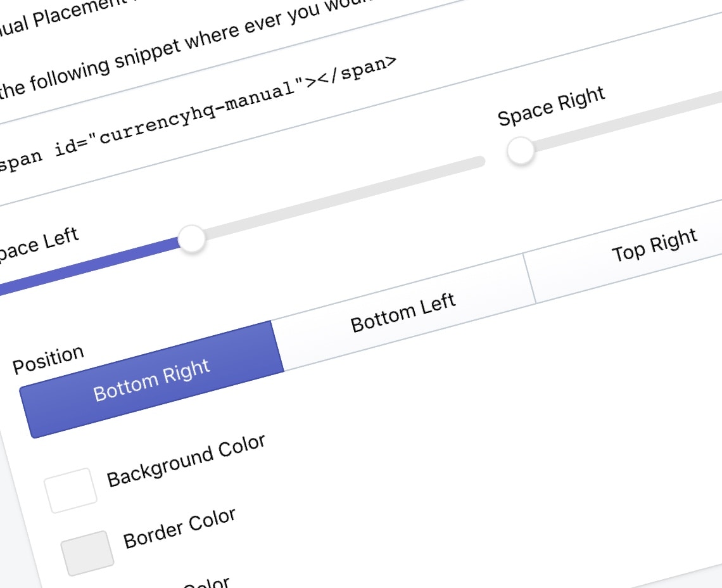Open the Border Color swatch
The width and height of the screenshot is (722, 588).
point(87,553)
